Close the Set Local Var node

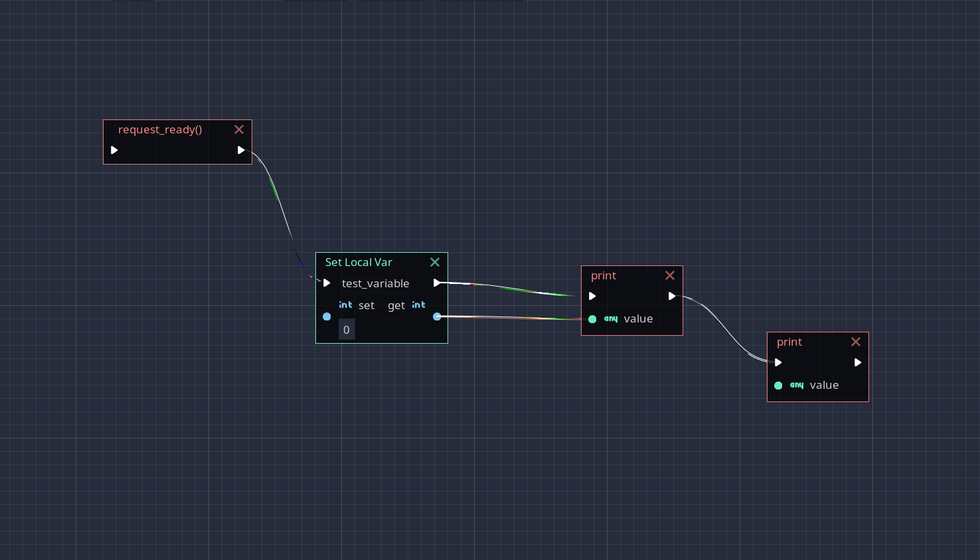[435, 262]
